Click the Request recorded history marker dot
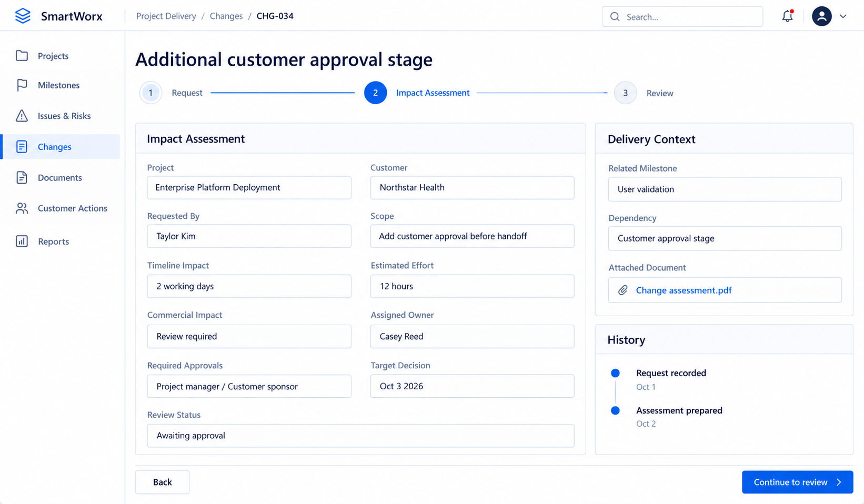864x504 pixels. 615,373
